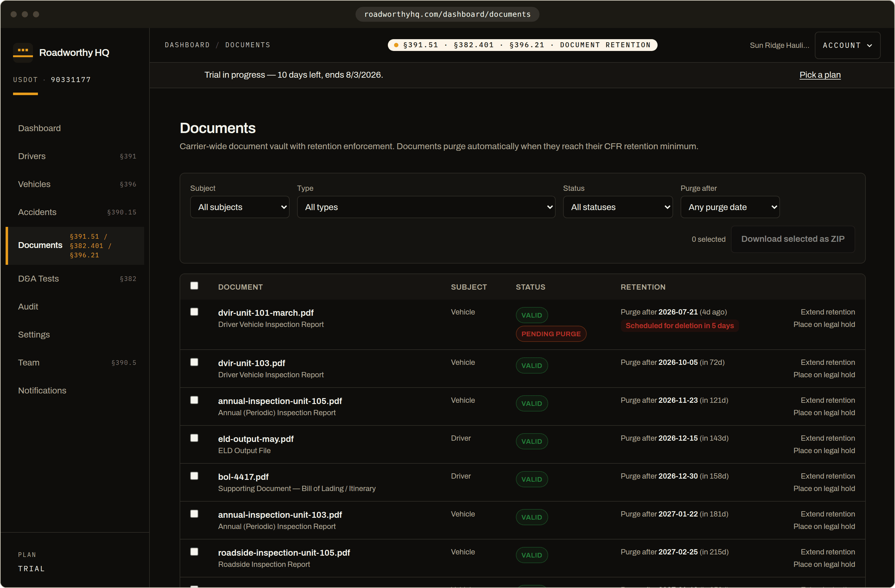Viewport: 895px width, 588px height.
Task: Open D&A Tests in sidebar
Action: click(75, 279)
